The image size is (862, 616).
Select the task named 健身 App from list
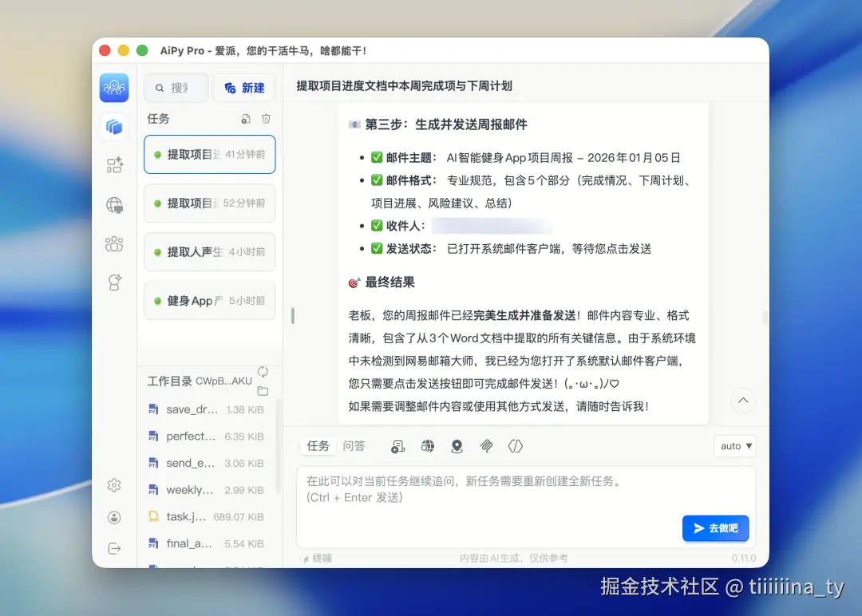click(x=209, y=301)
